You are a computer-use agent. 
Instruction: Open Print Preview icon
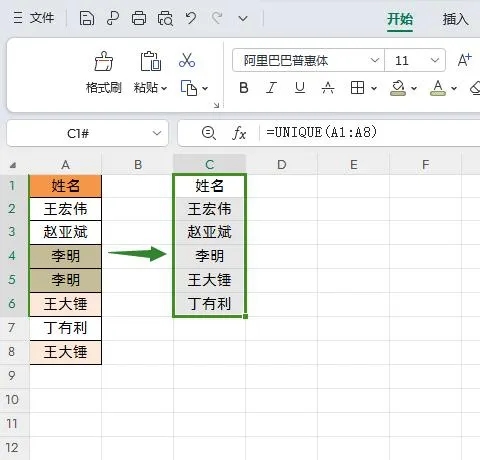[165, 18]
